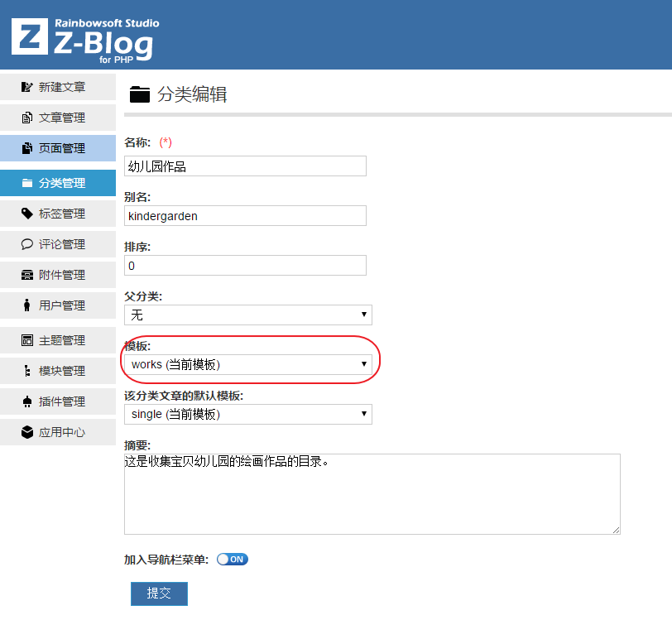Toggle the 加入导航栏菜单 ON switch

point(232,559)
